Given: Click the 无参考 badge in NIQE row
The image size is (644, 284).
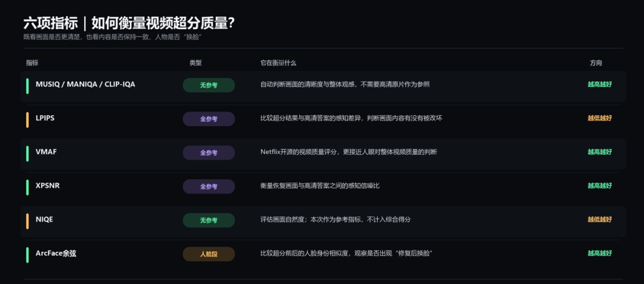Looking at the screenshot, I should tap(209, 220).
